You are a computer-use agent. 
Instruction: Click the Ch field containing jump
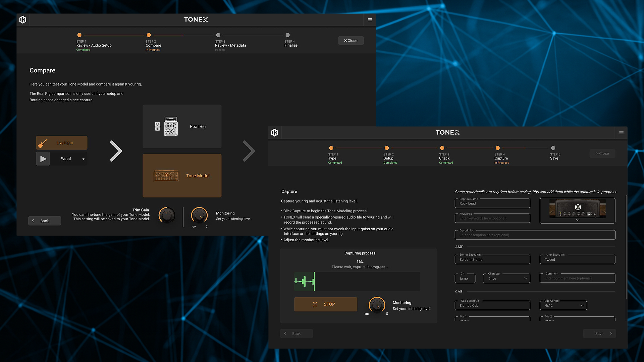[465, 279]
